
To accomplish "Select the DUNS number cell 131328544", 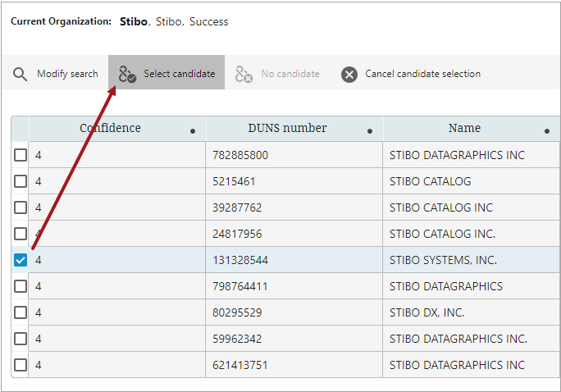I will (240, 260).
